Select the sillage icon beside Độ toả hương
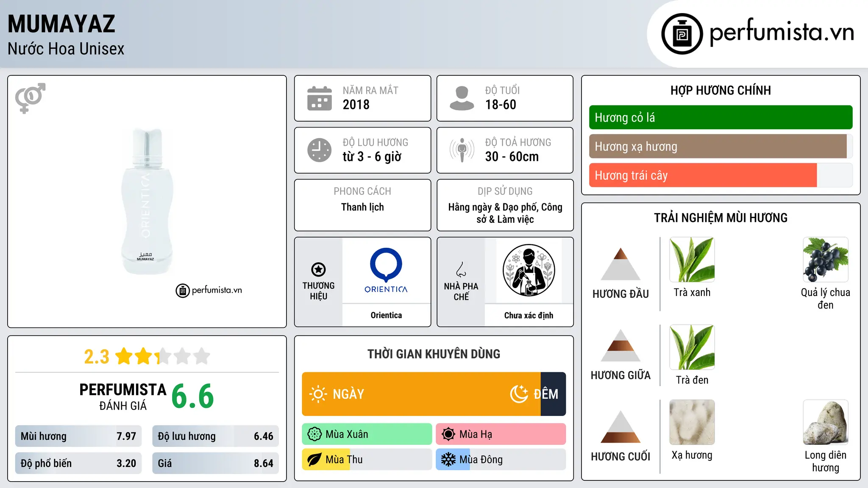Viewport: 868px width, 488px height. tap(462, 150)
